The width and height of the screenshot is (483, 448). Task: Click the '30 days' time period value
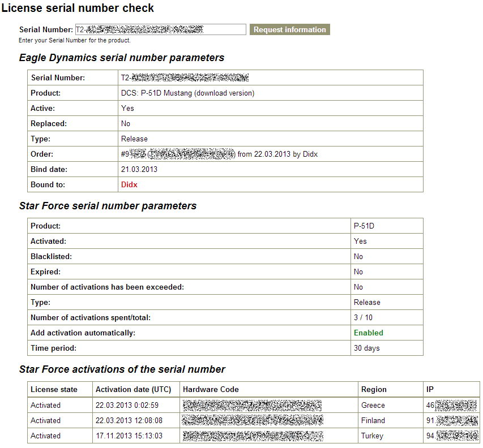point(366,348)
